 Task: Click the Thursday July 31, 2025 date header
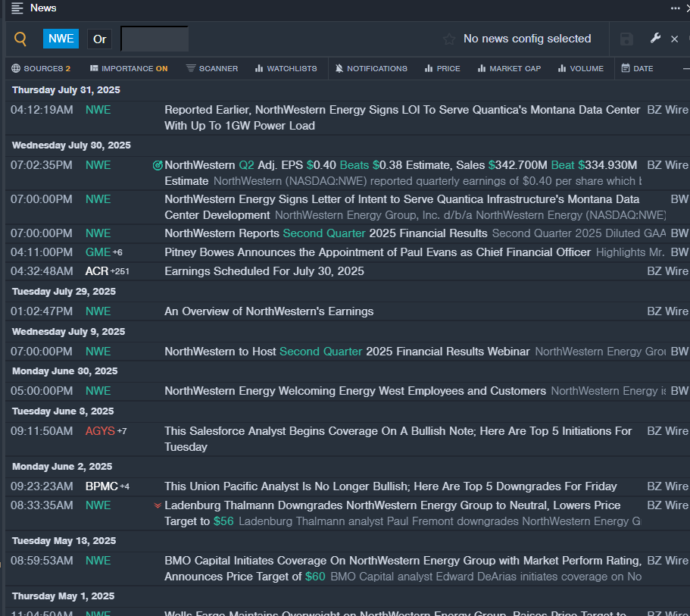[66, 90]
